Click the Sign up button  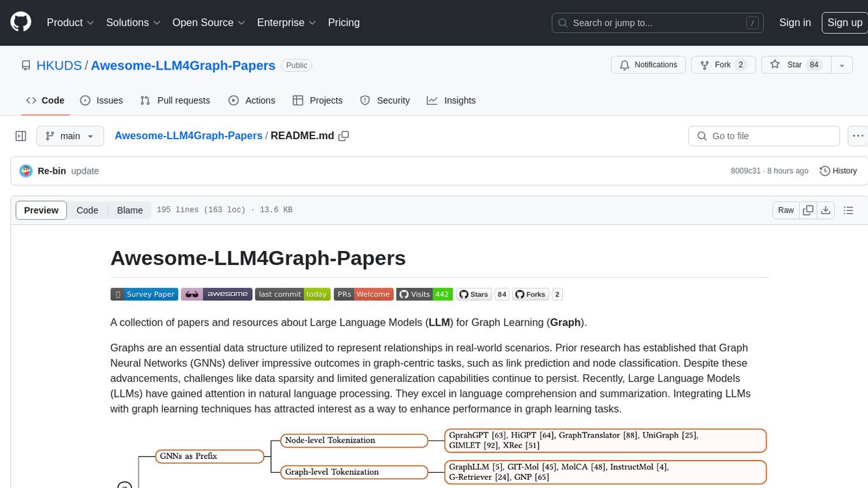pos(844,22)
